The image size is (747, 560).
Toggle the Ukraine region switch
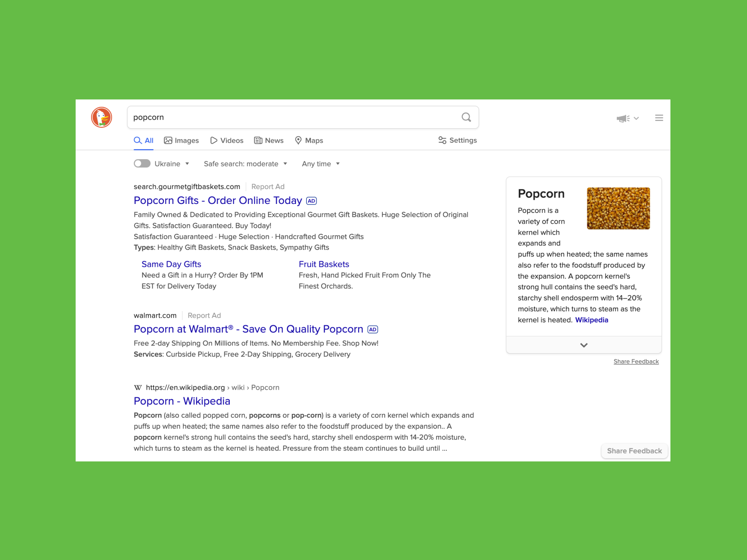pyautogui.click(x=142, y=163)
